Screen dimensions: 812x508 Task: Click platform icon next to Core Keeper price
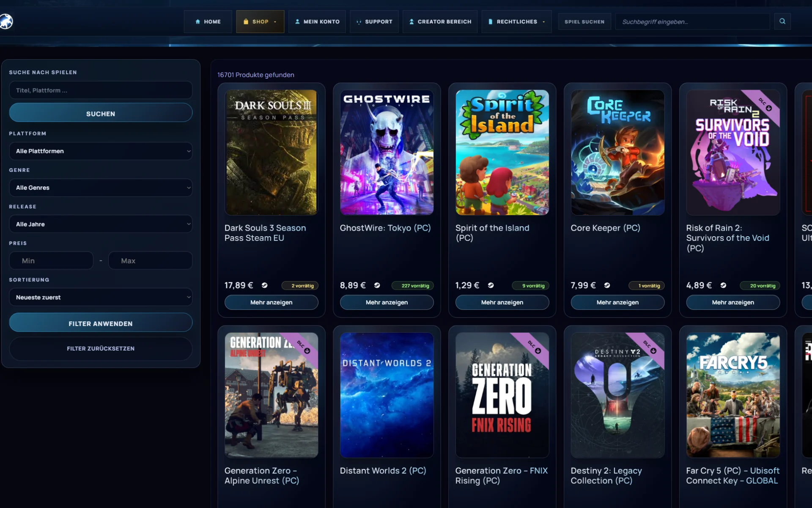pos(607,285)
